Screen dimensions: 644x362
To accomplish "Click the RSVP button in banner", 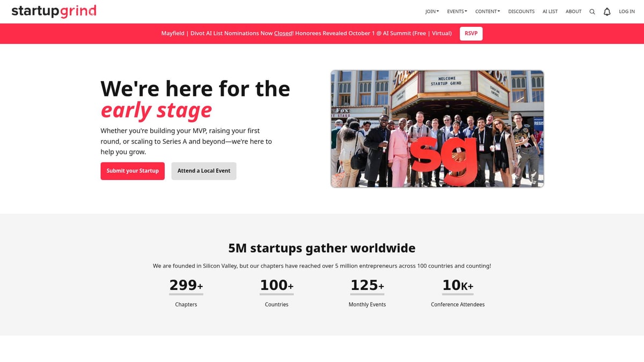I will click(x=471, y=33).
